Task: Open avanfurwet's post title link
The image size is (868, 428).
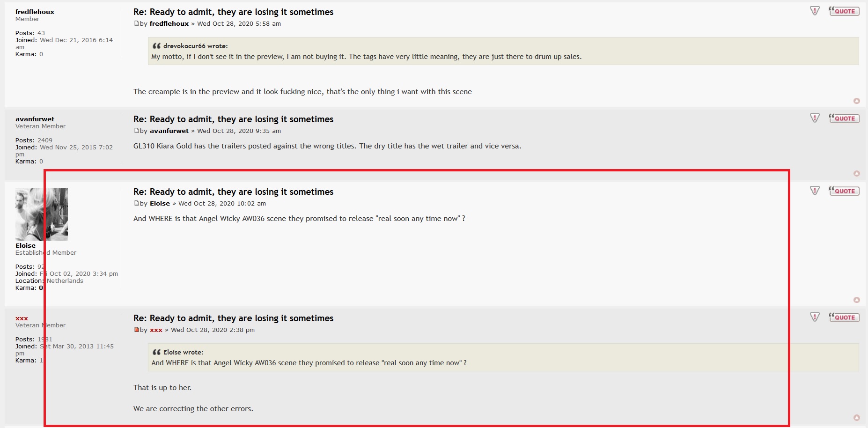Action: point(233,119)
